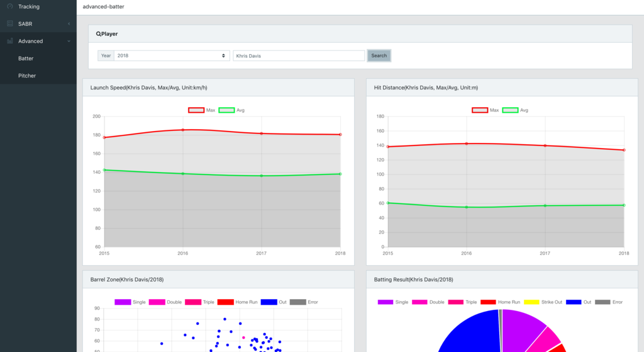Image resolution: width=644 pixels, height=352 pixels.
Task: Open the SABR sidebar menu
Action: tap(38, 24)
